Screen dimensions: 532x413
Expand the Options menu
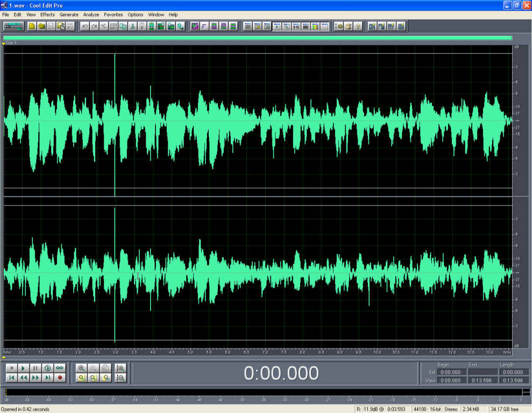click(x=136, y=15)
